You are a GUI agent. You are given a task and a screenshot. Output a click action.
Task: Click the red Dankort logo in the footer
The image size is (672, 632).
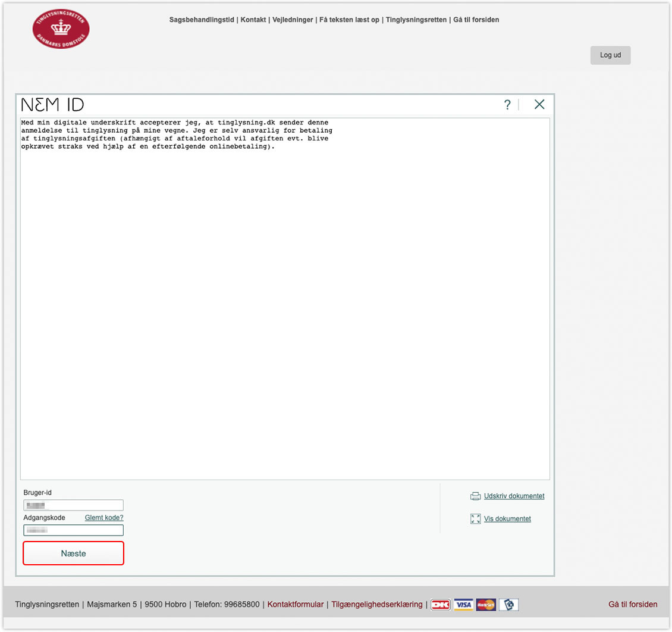coord(440,605)
